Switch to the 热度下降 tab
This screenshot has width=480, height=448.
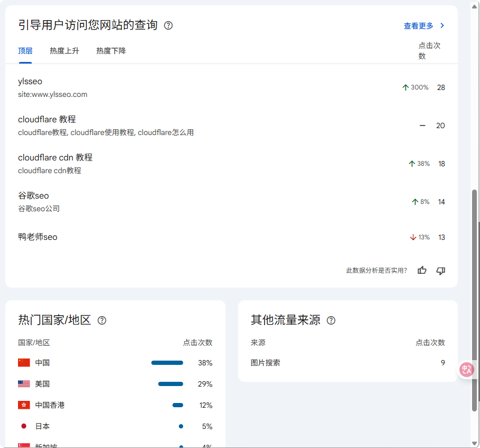pyautogui.click(x=111, y=51)
